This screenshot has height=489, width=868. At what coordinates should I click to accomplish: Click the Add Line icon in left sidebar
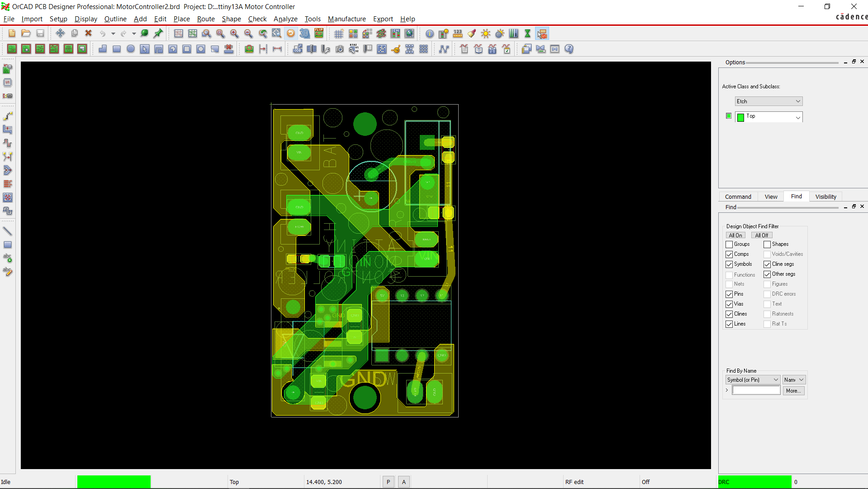click(8, 231)
